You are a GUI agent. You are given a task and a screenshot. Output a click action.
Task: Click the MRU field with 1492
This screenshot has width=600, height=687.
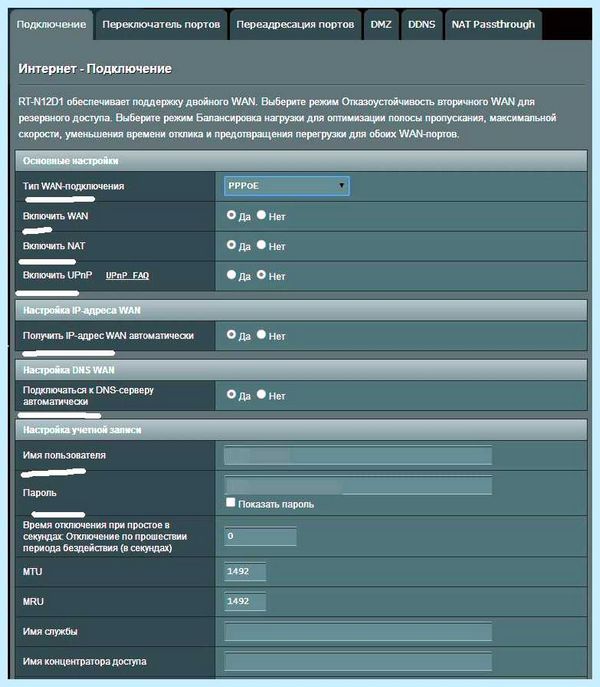tap(245, 602)
